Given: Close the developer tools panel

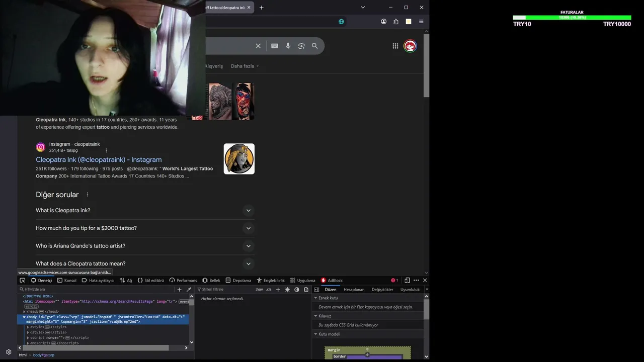Looking at the screenshot, I should pyautogui.click(x=425, y=281).
